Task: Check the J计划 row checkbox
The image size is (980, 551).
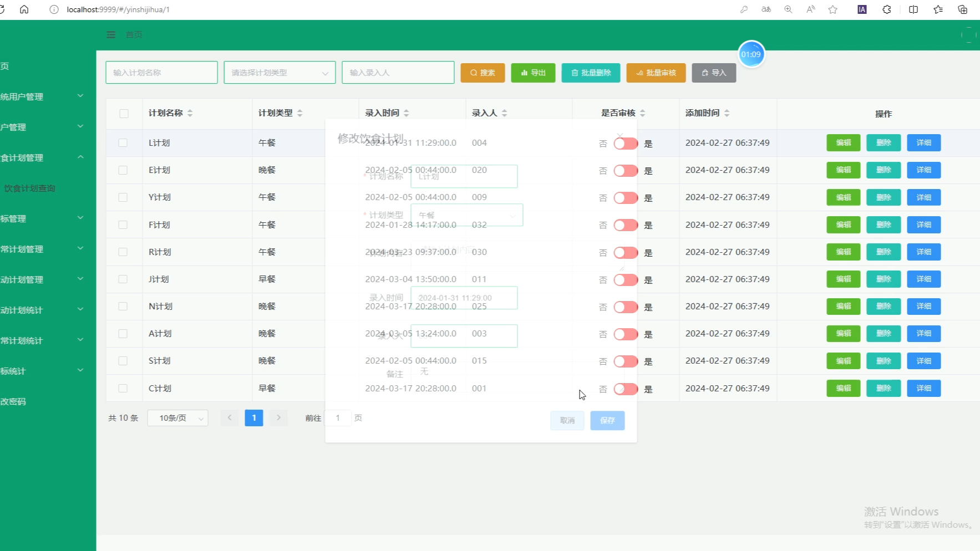Action: pyautogui.click(x=123, y=279)
